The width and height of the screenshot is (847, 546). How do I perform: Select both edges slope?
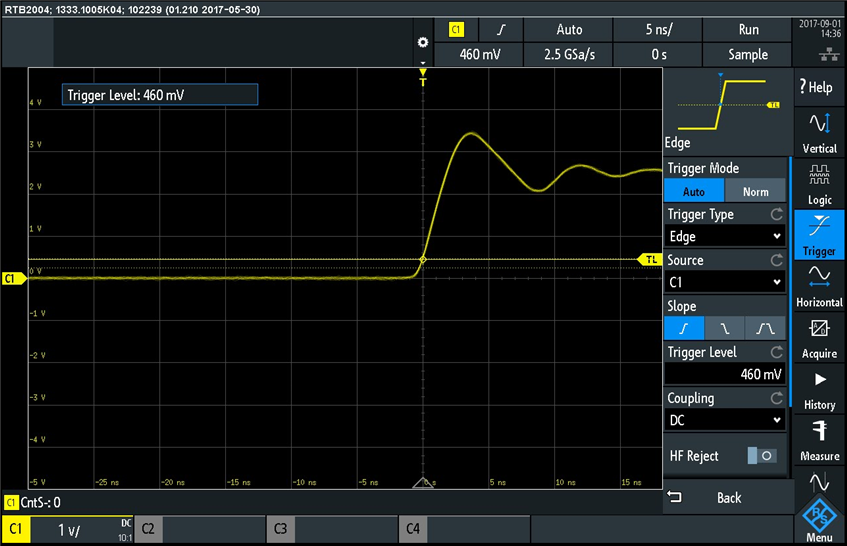tap(765, 328)
